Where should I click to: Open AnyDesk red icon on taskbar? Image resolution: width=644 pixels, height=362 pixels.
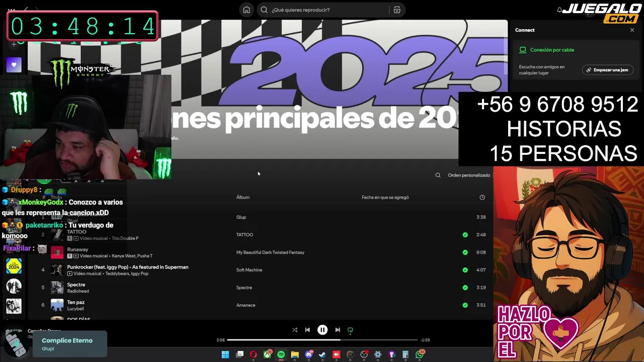point(337,354)
